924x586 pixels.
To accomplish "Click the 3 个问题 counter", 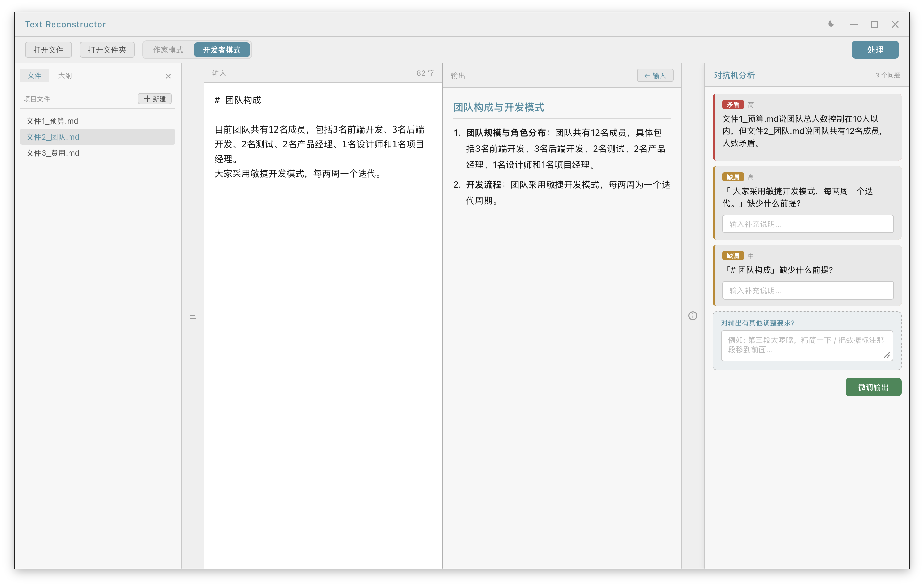I will coord(887,76).
